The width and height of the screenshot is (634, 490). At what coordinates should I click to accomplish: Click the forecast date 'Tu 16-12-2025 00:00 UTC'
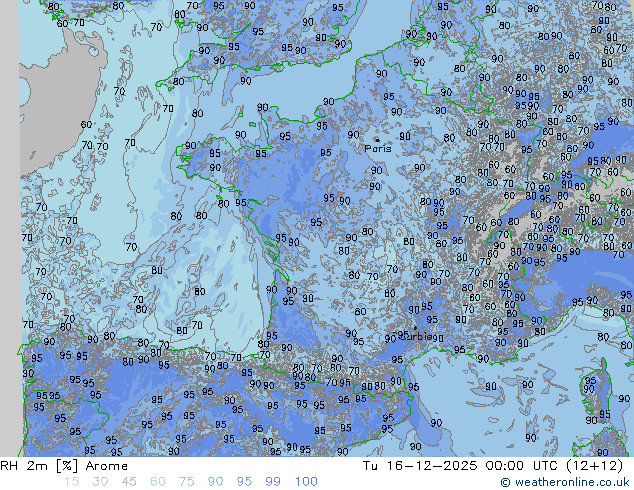463,466
